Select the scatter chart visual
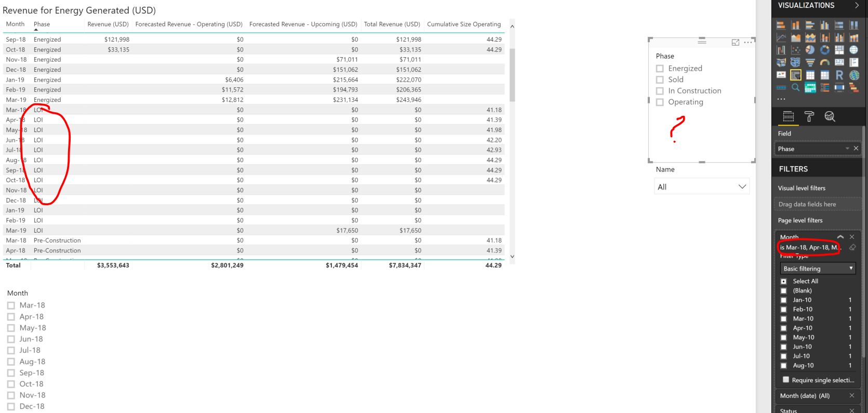The width and height of the screenshot is (868, 413). coord(795,50)
